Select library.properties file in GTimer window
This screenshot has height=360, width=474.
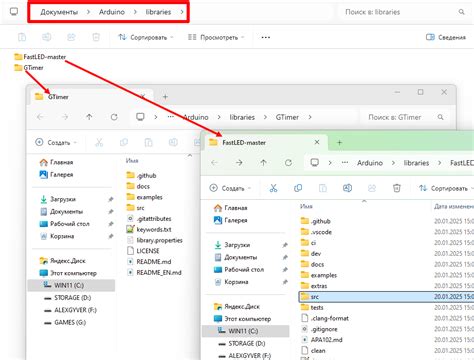pyautogui.click(x=155, y=240)
